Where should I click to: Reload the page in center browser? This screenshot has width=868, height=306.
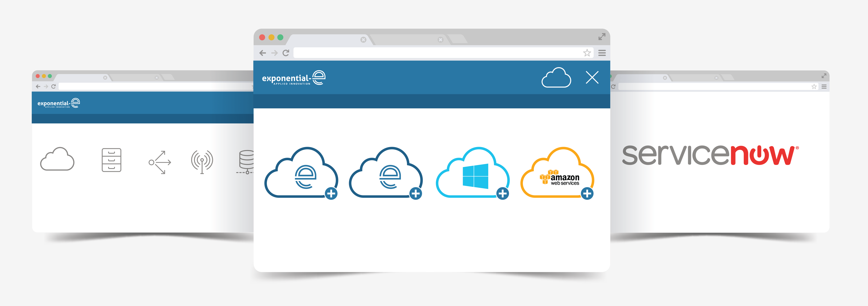click(x=286, y=53)
